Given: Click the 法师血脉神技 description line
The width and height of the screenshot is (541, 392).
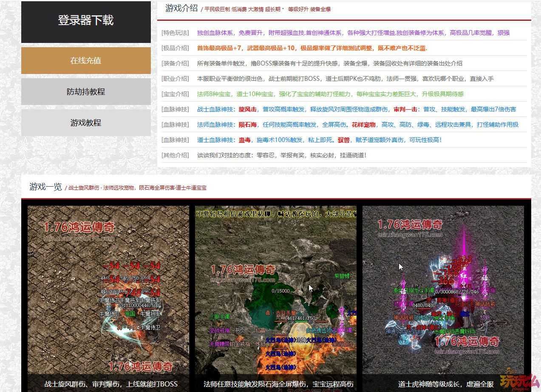Looking at the screenshot, I should click(x=358, y=125).
